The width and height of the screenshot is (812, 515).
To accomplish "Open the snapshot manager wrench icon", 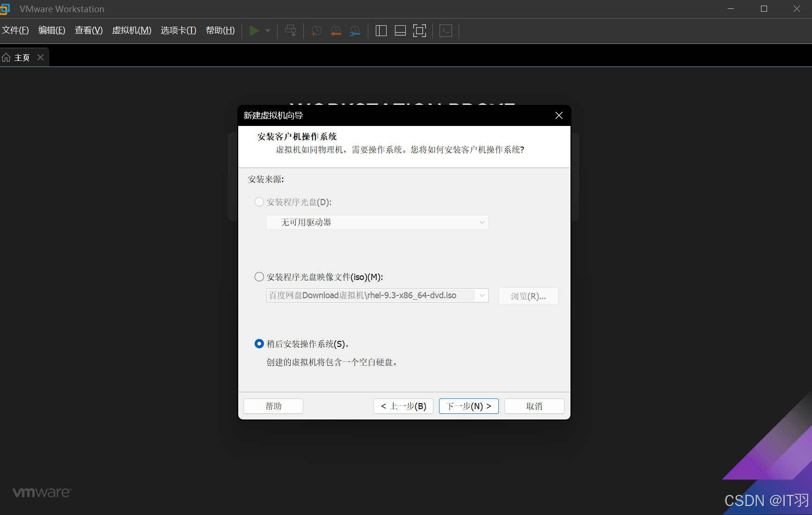I will (x=355, y=31).
